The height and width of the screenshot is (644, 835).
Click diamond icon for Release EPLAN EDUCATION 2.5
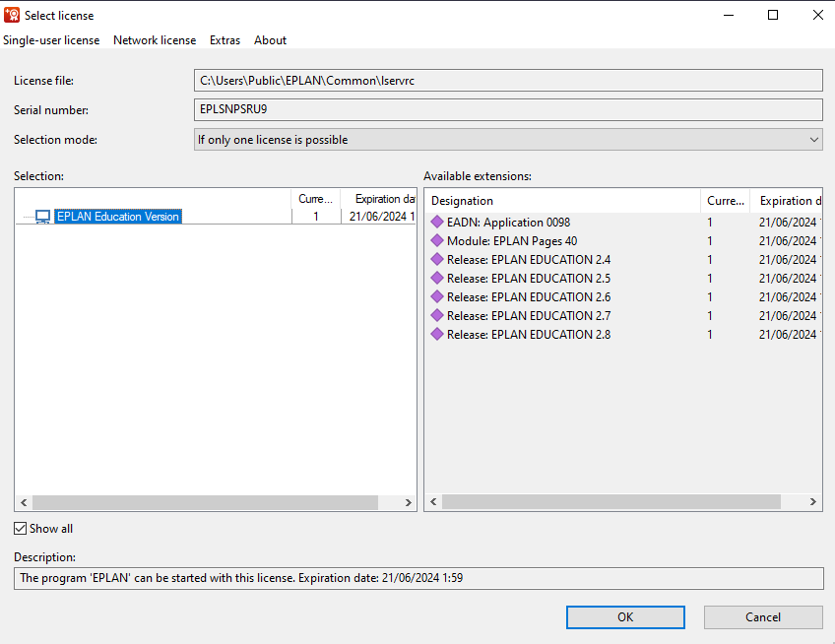[x=437, y=278]
